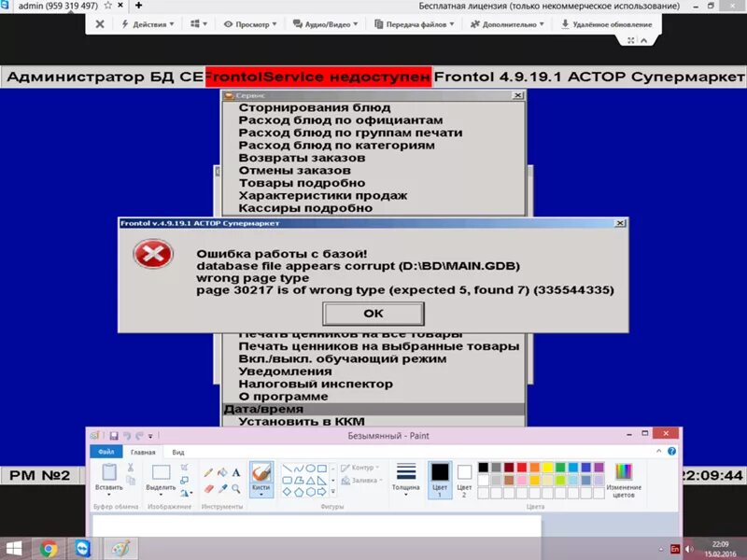Pick the Diamond shape in Paint's shapes gallery
Viewport: 747px width, 560px height.
[x=287, y=492]
